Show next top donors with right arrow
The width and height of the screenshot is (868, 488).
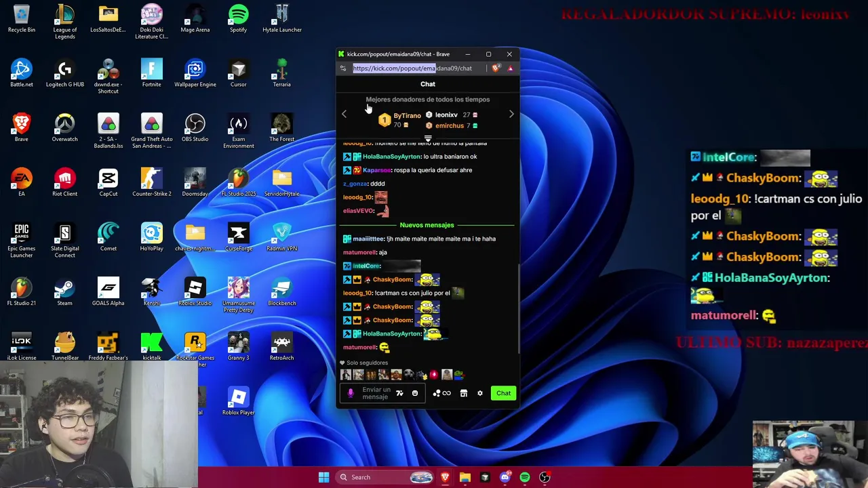click(x=511, y=114)
